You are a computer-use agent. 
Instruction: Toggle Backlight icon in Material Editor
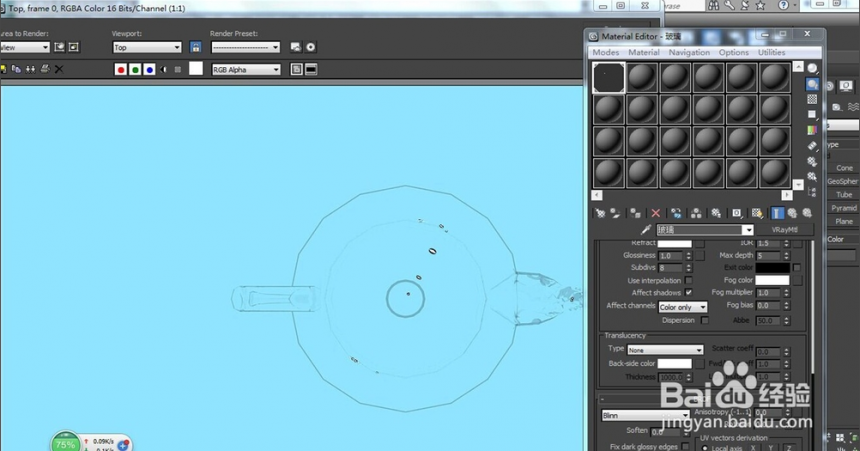(812, 84)
